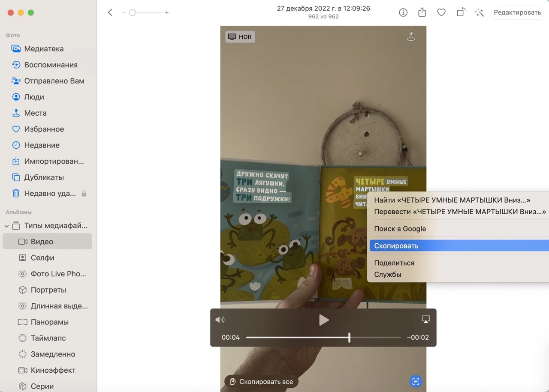Rotate the video counterclockwise
The image size is (549, 392).
(461, 12)
